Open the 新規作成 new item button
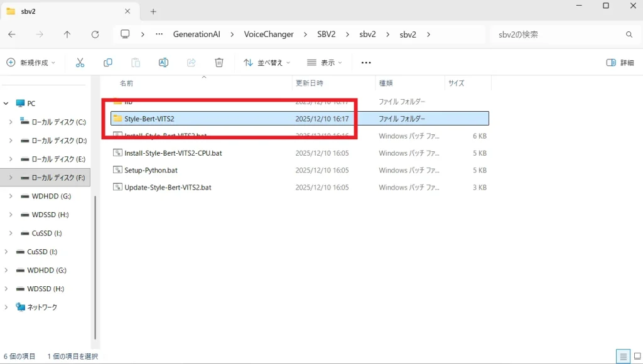The image size is (643, 364). pyautogui.click(x=31, y=63)
